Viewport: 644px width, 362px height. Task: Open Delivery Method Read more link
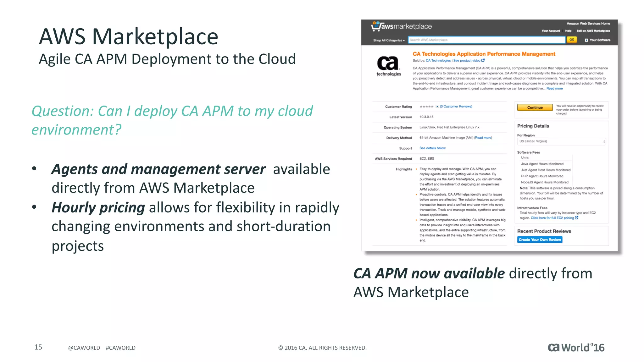pyautogui.click(x=483, y=138)
